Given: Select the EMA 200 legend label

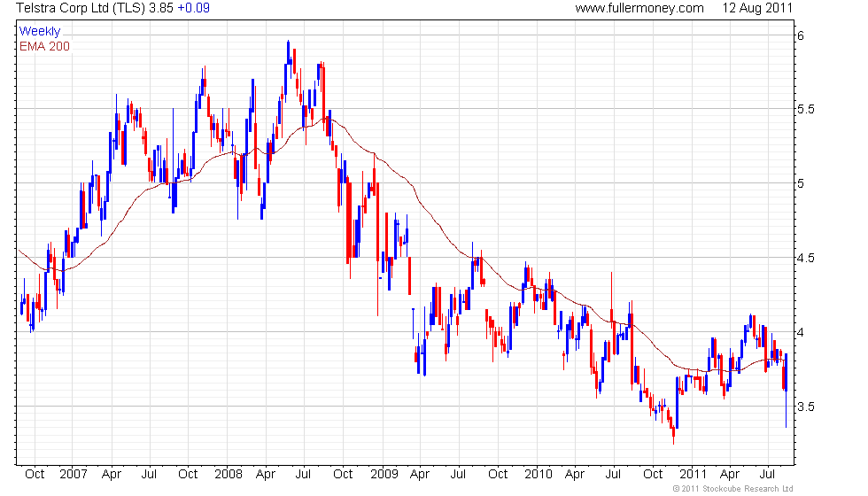Looking at the screenshot, I should [x=45, y=46].
